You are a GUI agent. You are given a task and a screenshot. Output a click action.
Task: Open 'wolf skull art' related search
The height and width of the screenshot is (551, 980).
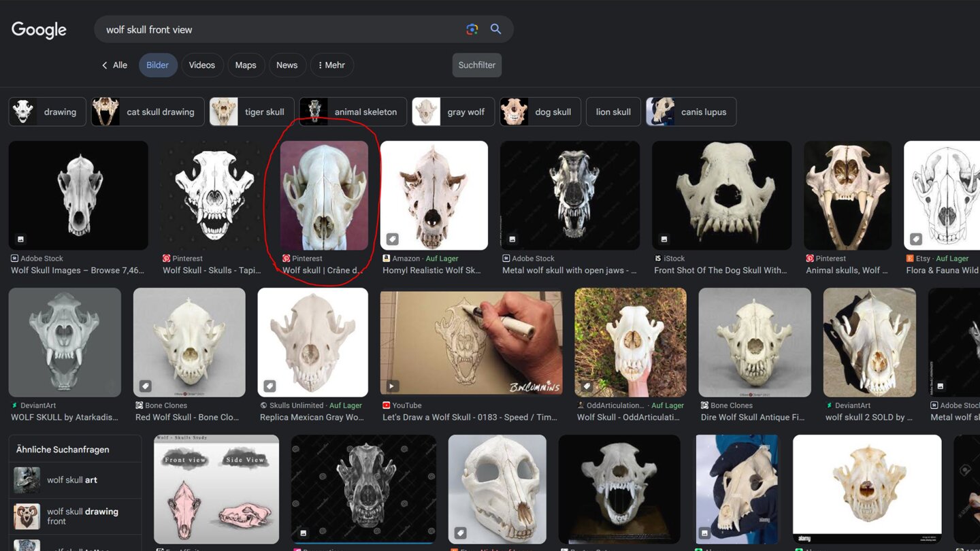pos(71,480)
